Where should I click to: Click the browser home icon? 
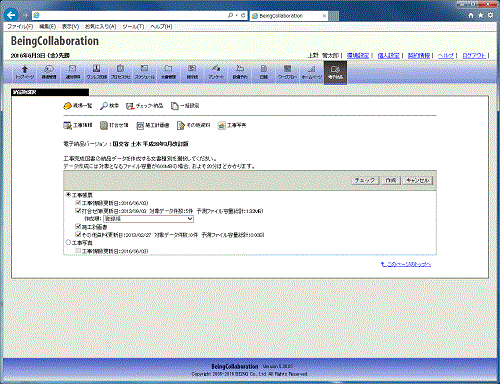471,15
